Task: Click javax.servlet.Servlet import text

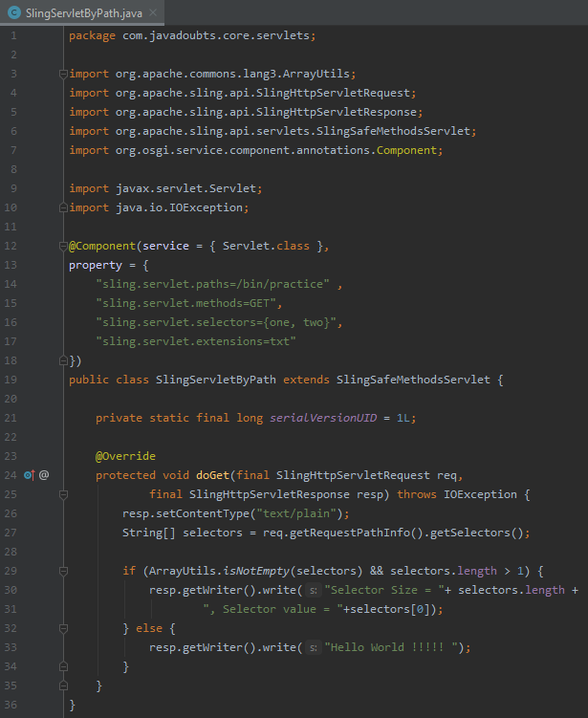Action: tap(185, 188)
